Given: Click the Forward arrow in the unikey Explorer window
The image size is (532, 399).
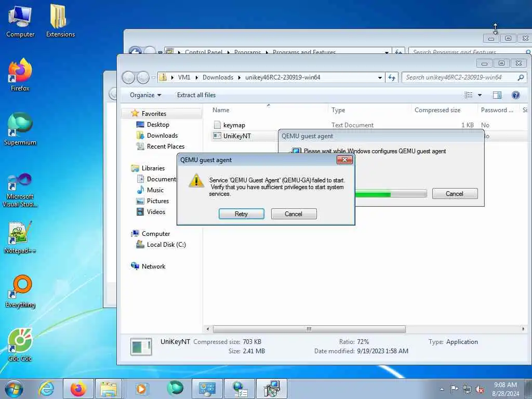Looking at the screenshot, I should (143, 77).
